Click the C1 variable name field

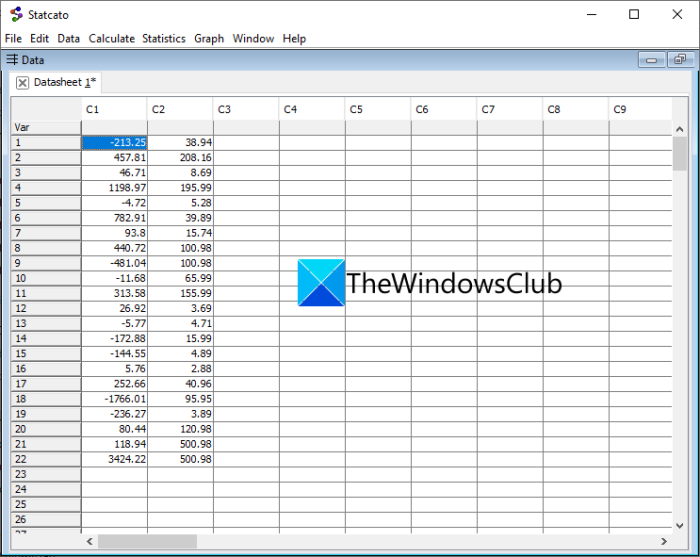pyautogui.click(x=114, y=128)
